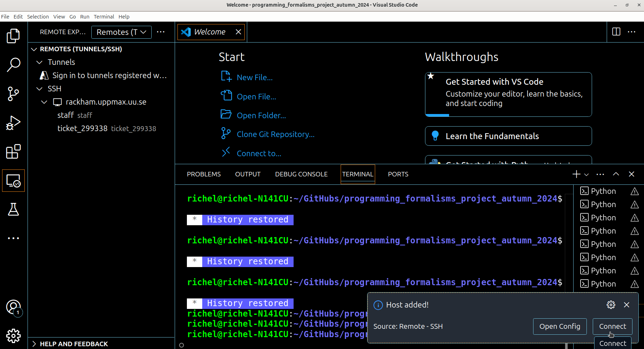Click Open Config in notification
Image resolution: width=644 pixels, height=349 pixels.
[560, 326]
